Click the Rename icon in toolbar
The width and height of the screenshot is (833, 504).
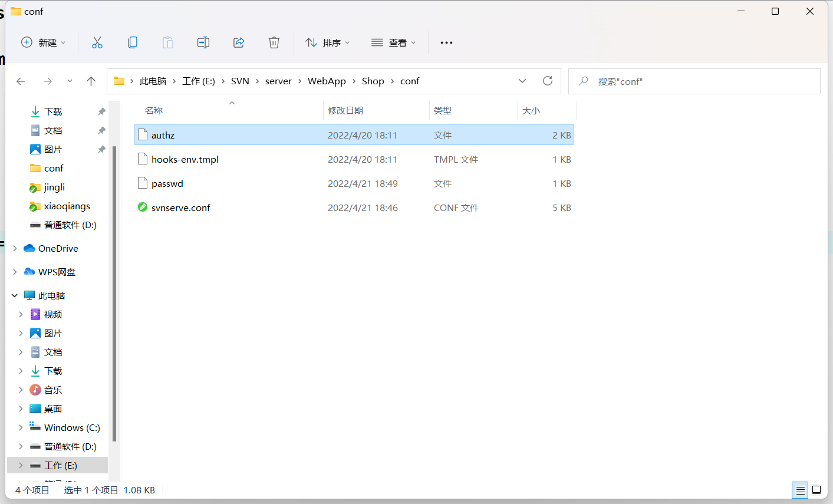click(203, 42)
